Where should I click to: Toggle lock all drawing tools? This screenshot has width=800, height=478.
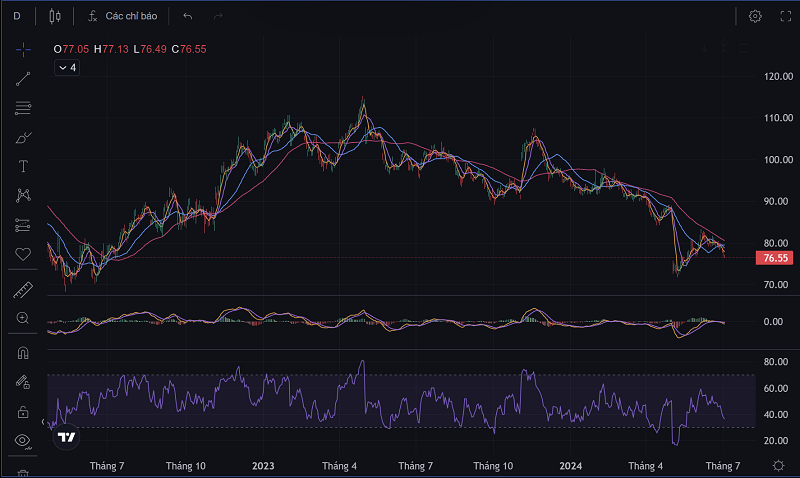click(23, 411)
